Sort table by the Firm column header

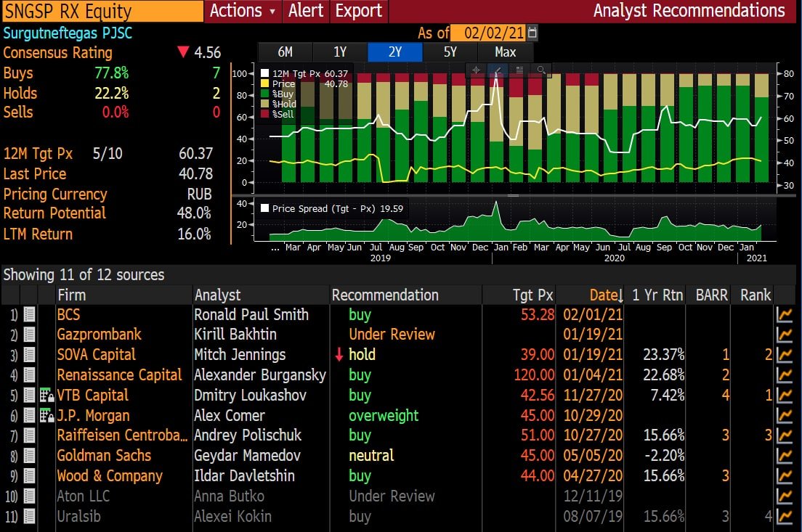point(123,295)
